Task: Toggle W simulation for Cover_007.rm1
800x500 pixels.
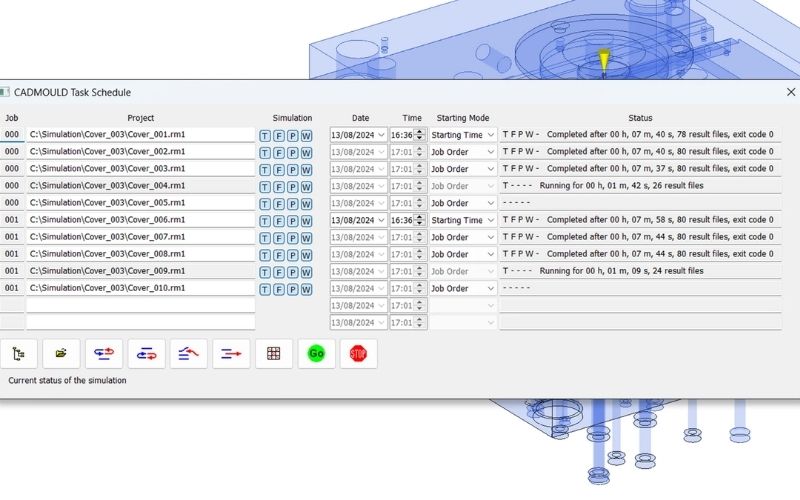Action: point(306,238)
